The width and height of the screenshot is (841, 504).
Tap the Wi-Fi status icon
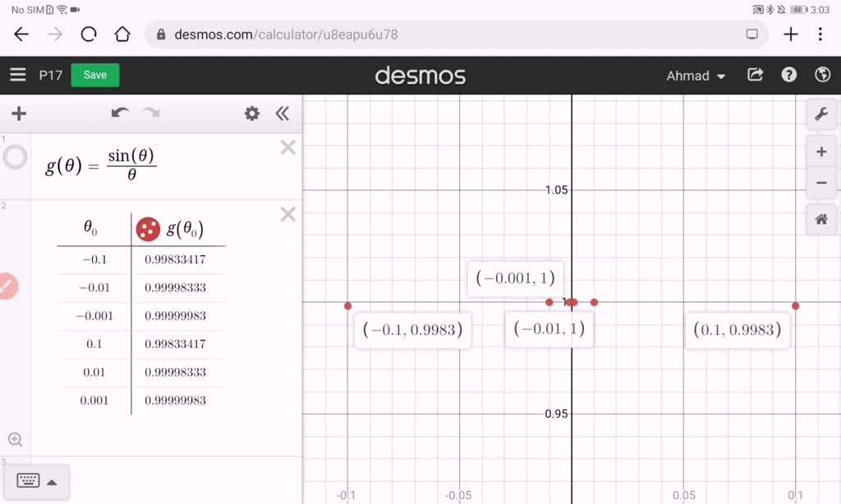click(x=62, y=10)
